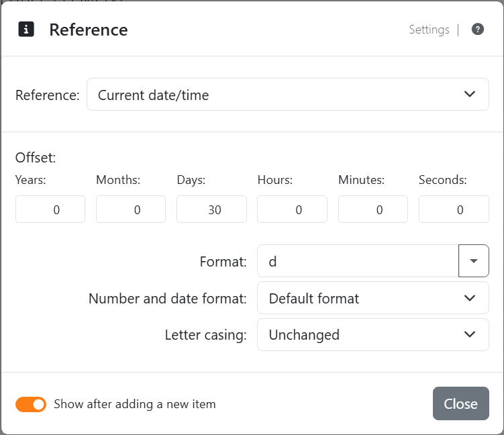Click the Reference info icon in header
This screenshot has height=435, width=504.
click(26, 30)
